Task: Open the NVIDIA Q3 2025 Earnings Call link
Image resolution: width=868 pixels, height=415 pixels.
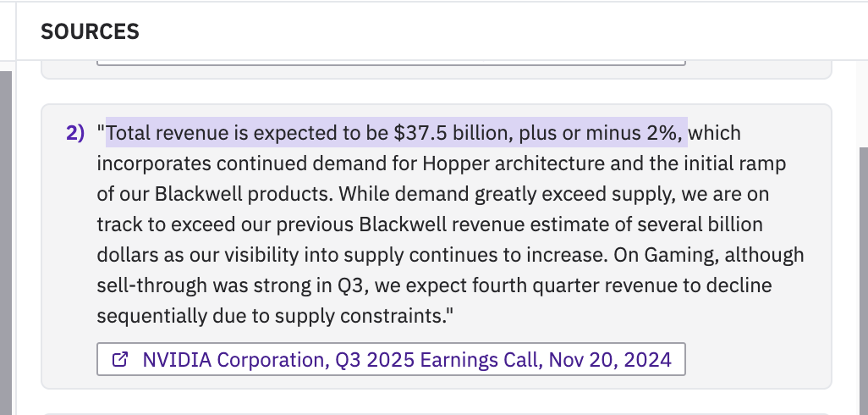Action: 406,359
